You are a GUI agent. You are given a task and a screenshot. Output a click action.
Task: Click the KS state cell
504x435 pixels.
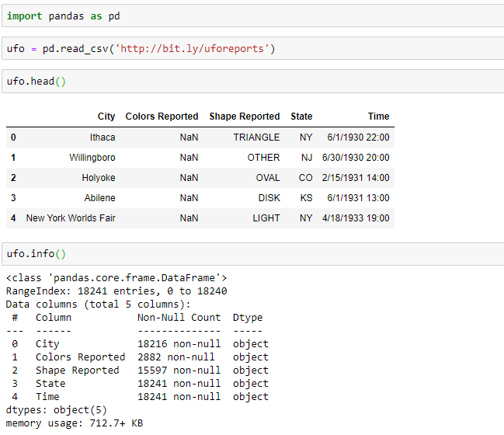point(306,198)
